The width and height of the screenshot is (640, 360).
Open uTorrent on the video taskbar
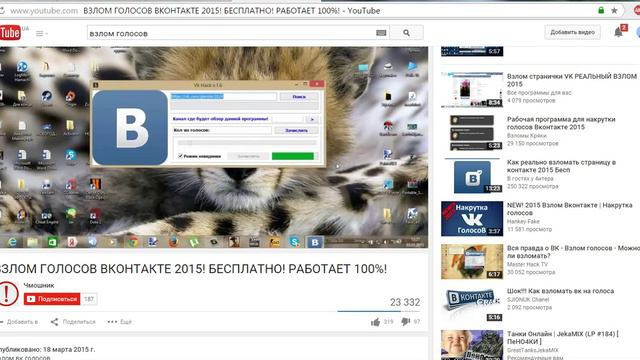[x=194, y=242]
